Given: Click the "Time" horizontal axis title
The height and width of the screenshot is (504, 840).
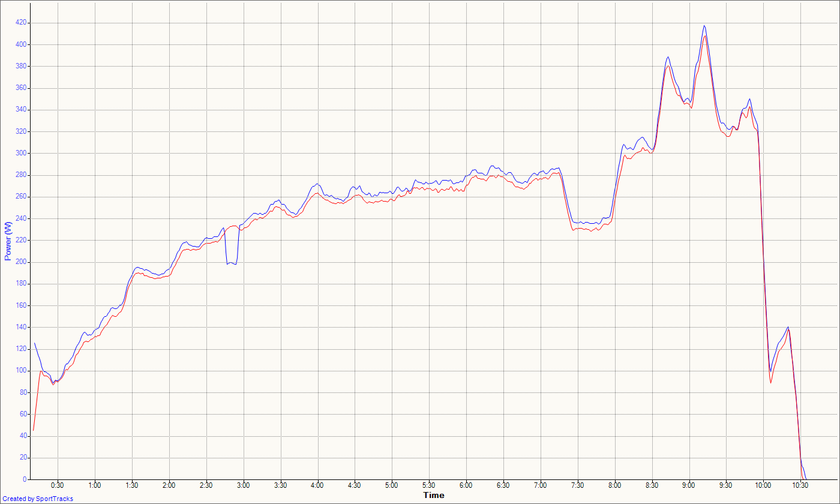Looking at the screenshot, I should [434, 495].
